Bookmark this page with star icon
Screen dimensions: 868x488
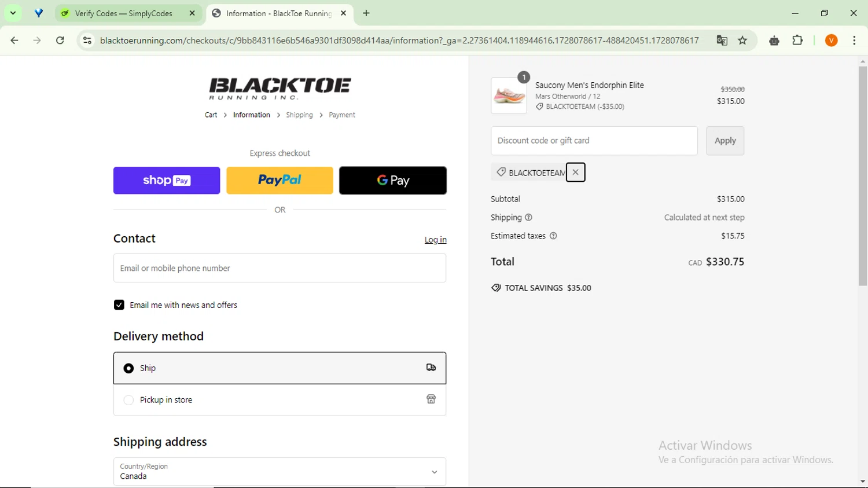click(743, 41)
